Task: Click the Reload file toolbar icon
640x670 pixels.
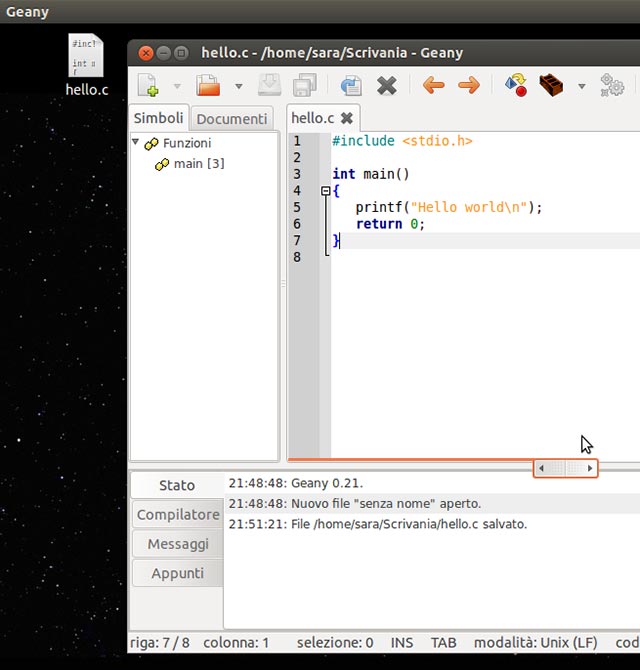Action: (350, 86)
